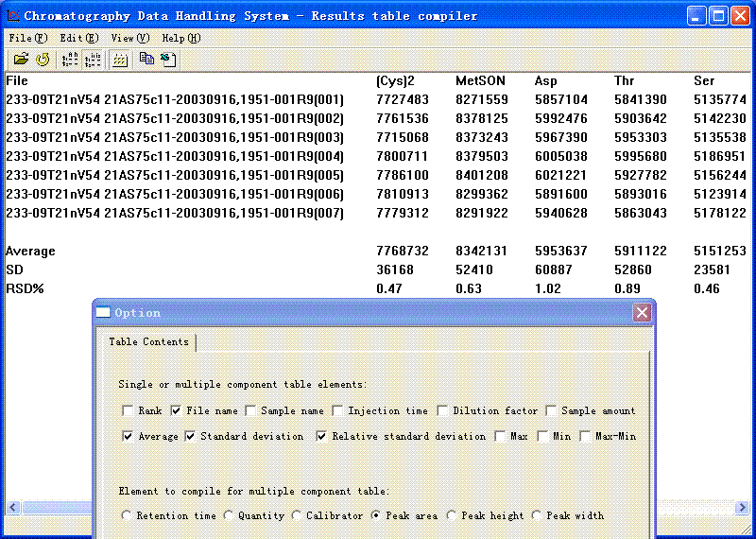
Task: Toggle the grid table options toolbar icon
Action: [x=120, y=60]
